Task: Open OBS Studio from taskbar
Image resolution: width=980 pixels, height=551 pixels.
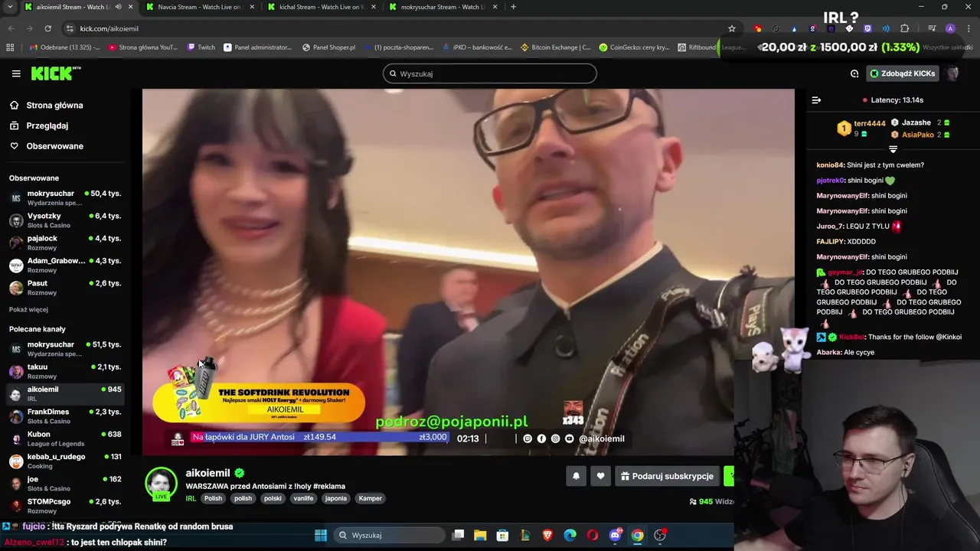Action: click(660, 535)
